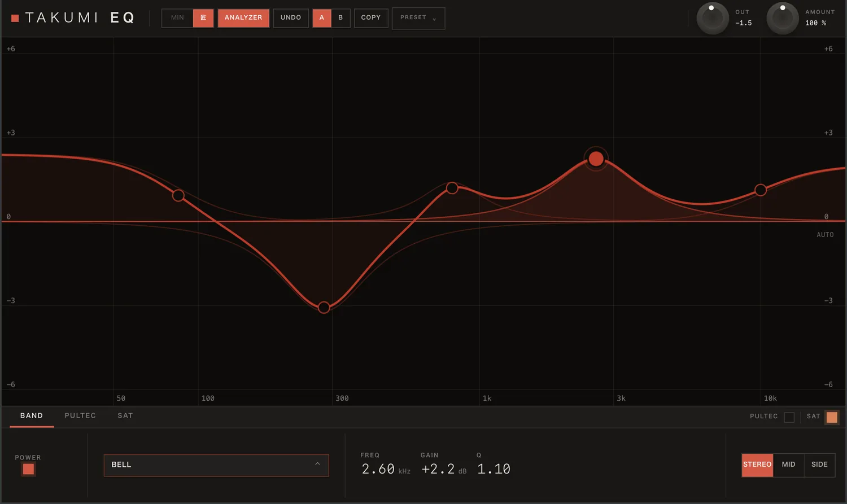Select the band node just below 1k
Screen dimensions: 847x504
pyautogui.click(x=452, y=188)
